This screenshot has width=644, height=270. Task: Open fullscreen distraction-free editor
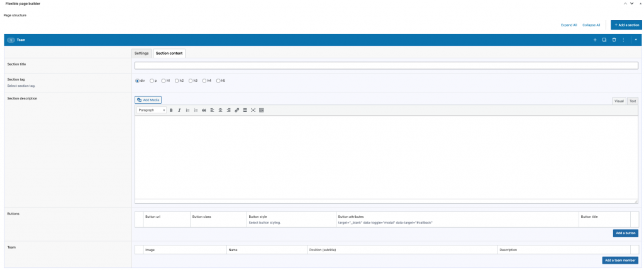(253, 110)
